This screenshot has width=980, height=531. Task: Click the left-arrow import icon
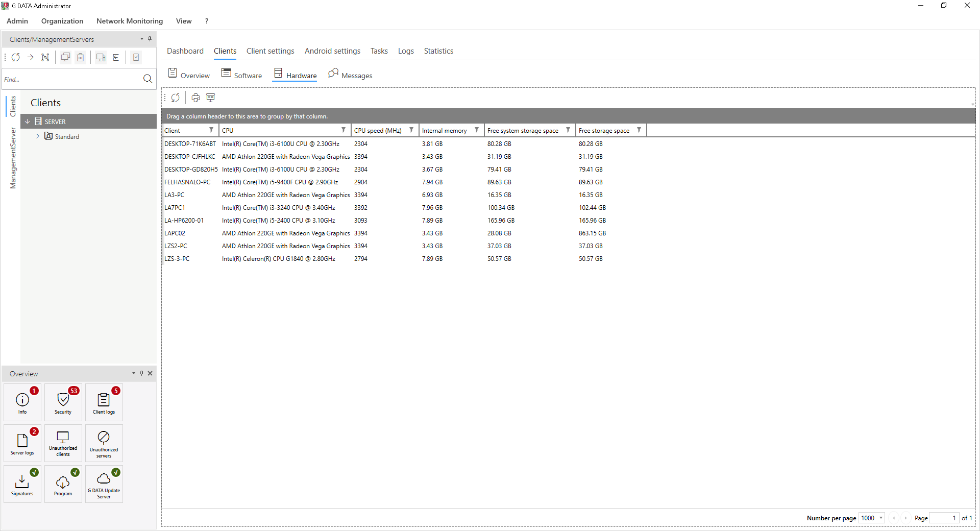pos(116,57)
